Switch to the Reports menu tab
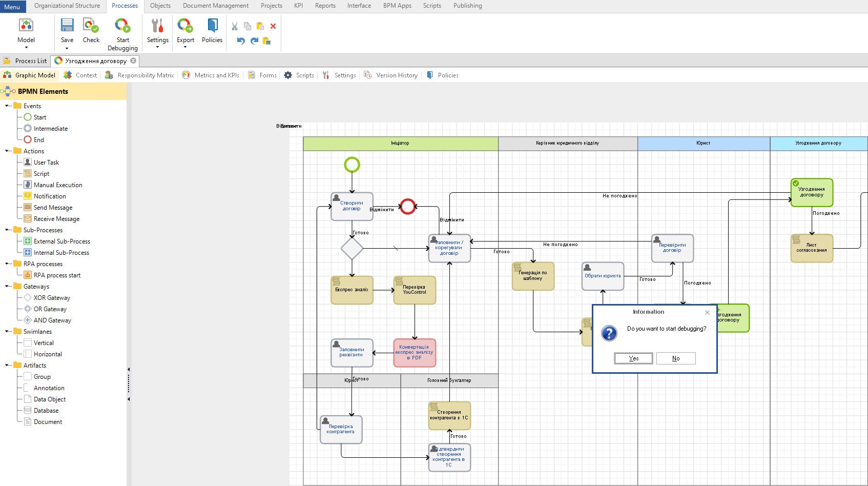868x486 pixels. [325, 6]
